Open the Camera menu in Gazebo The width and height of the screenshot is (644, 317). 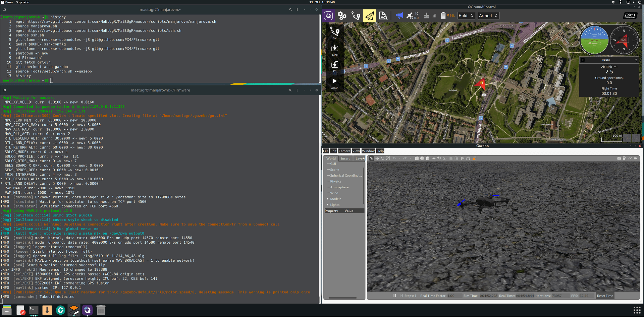coord(344,151)
